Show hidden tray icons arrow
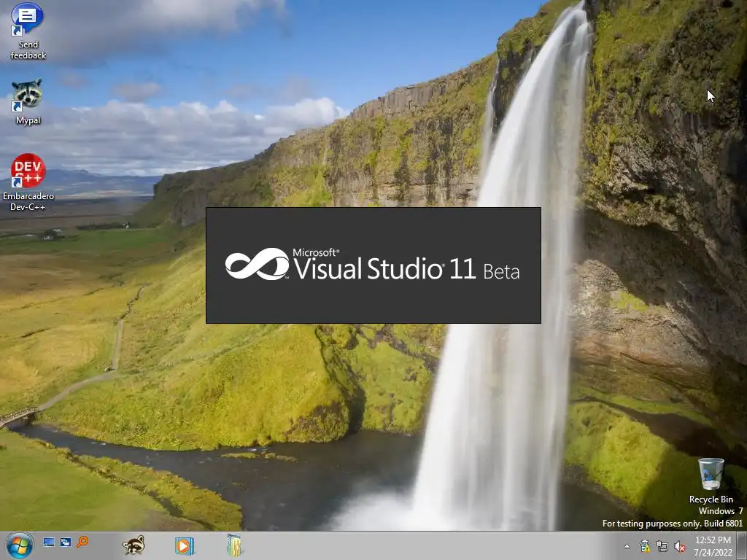Screen dimensions: 747x560 tap(627, 546)
